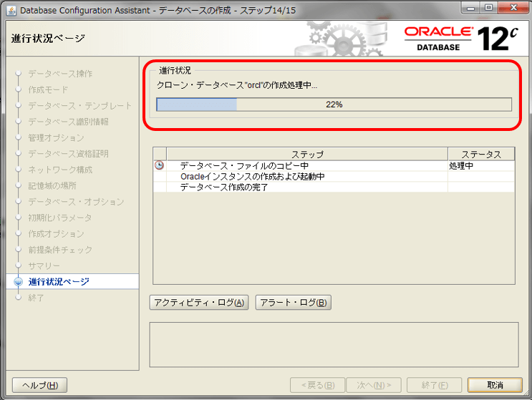Screen dimensions: 532x400
Task: Select 前提条件チェック in sidebar
Action: (60, 250)
